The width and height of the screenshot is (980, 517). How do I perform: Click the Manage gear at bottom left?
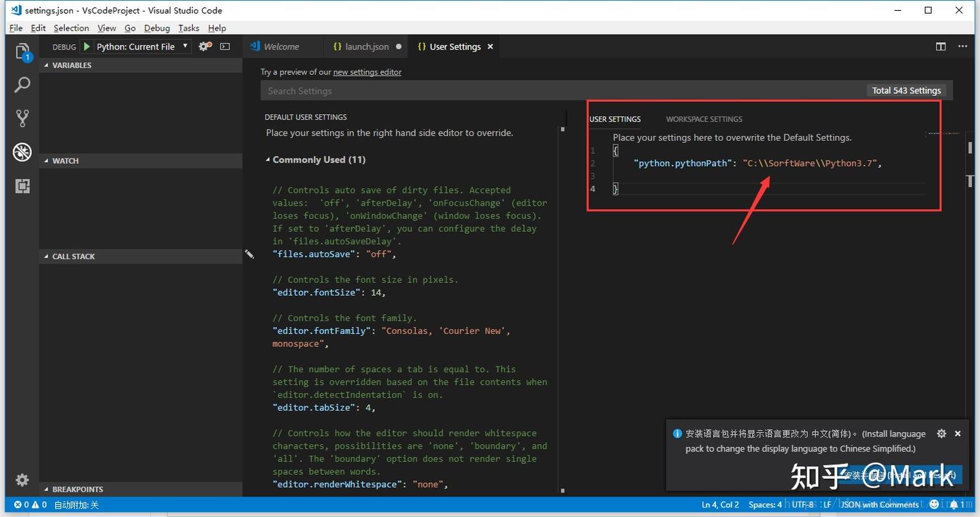[x=22, y=480]
